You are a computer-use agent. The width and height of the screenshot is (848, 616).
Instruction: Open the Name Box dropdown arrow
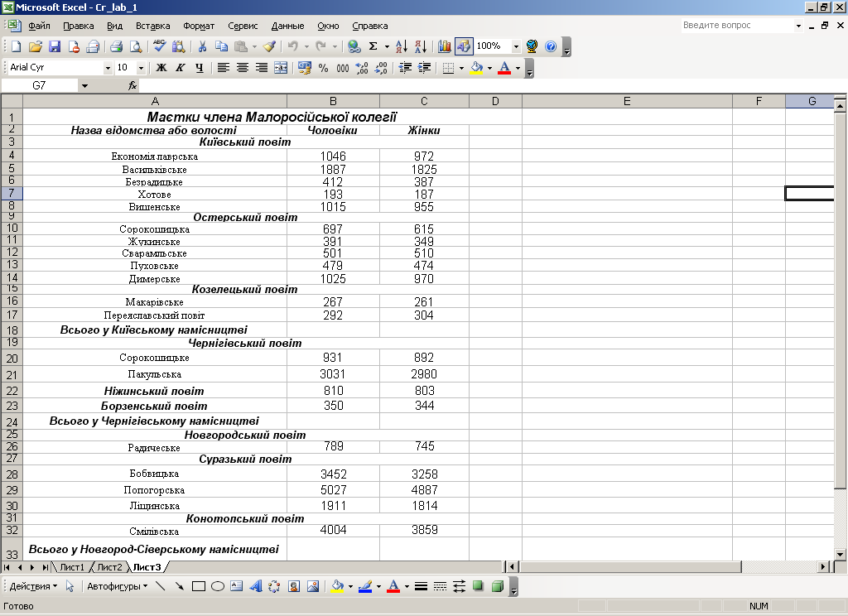[84, 85]
